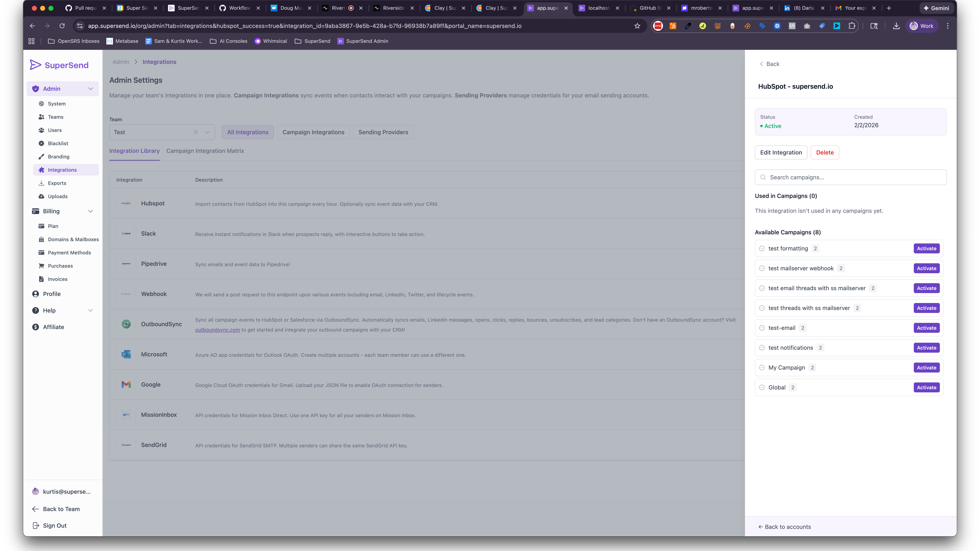
Task: Click the magnifier icon in the campaigns search box
Action: 764,177
